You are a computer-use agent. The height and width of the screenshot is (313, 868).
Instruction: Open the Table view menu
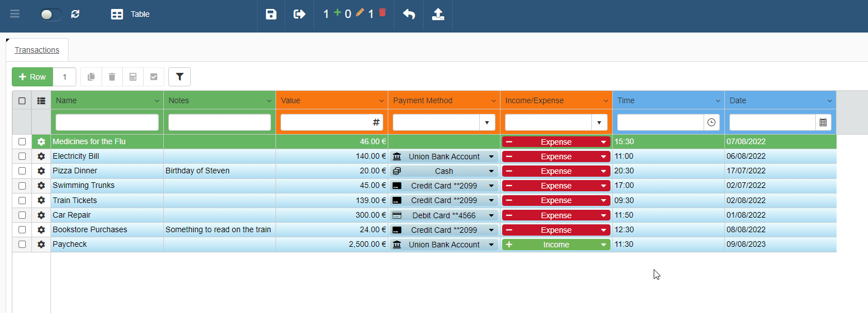(x=130, y=14)
